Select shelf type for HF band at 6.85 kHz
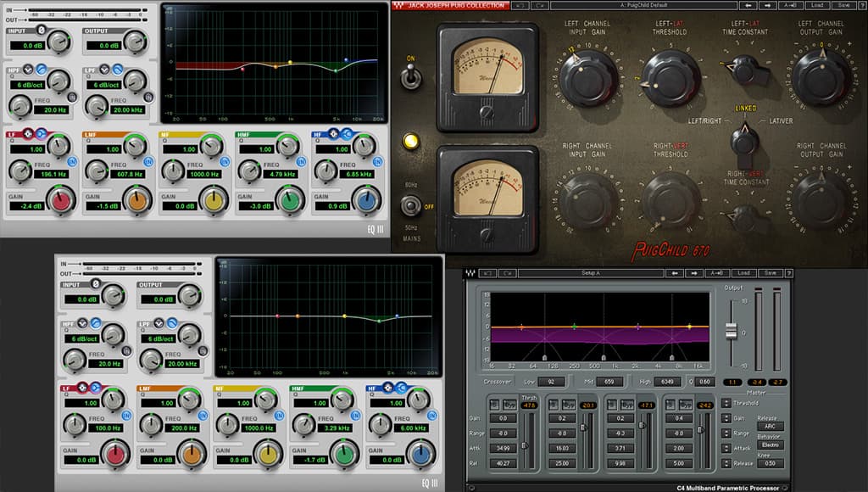This screenshot has width=868, height=492. (347, 133)
